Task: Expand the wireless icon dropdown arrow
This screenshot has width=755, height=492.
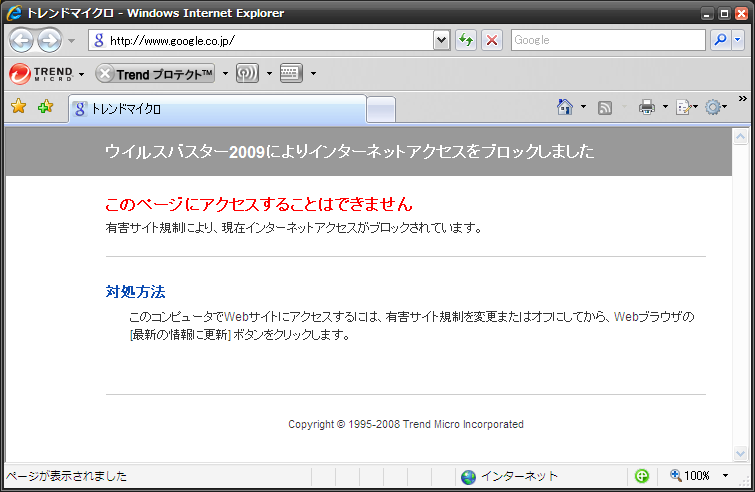Action: (x=269, y=74)
